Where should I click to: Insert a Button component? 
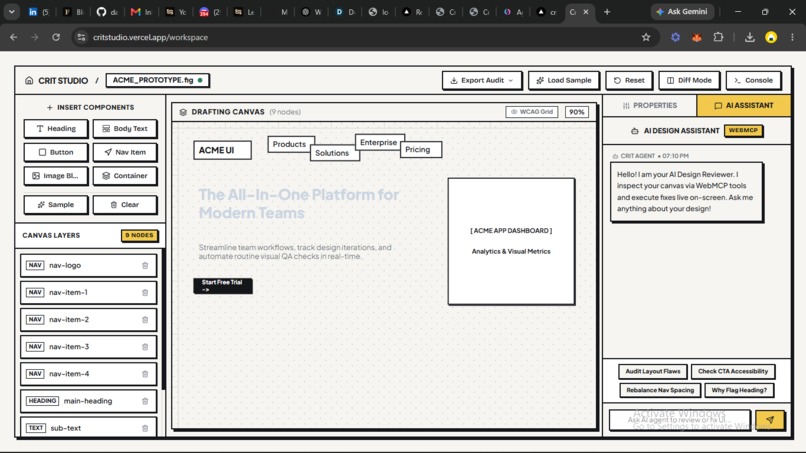pyautogui.click(x=56, y=152)
